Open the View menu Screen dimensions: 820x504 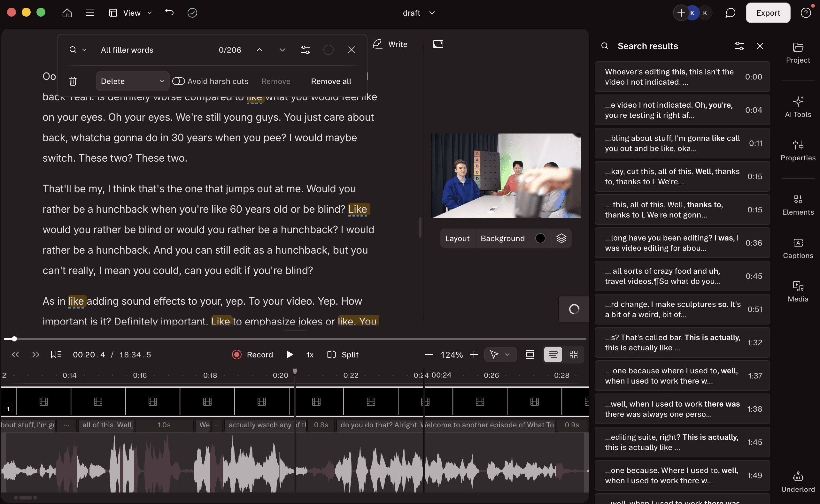(130, 13)
